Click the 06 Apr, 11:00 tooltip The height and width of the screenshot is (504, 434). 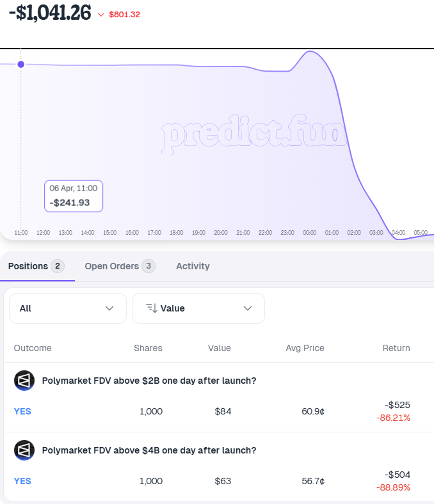pyautogui.click(x=74, y=196)
